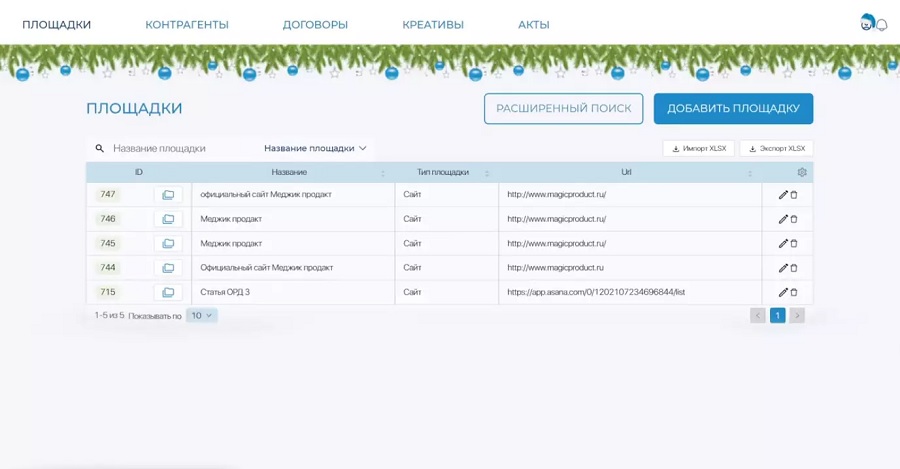Sort the table by Название column
This screenshot has width=900, height=469.
tap(383, 173)
